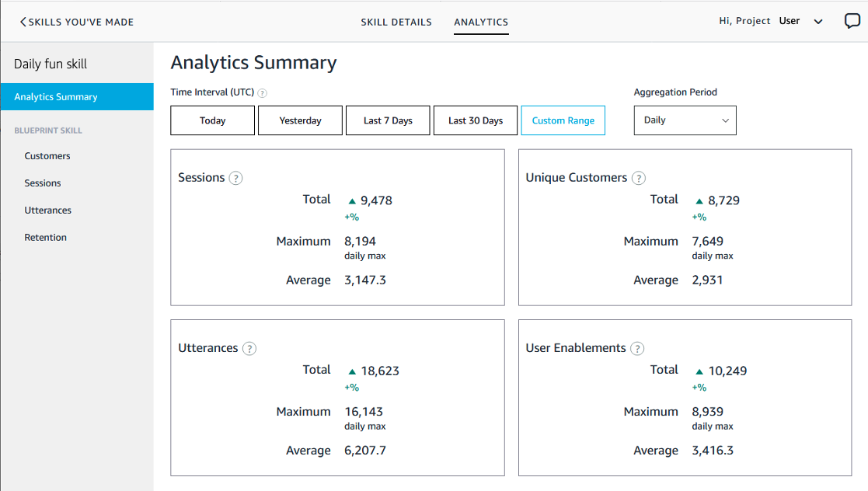The width and height of the screenshot is (868, 491).
Task: Select the Analytics tab
Action: tap(480, 22)
